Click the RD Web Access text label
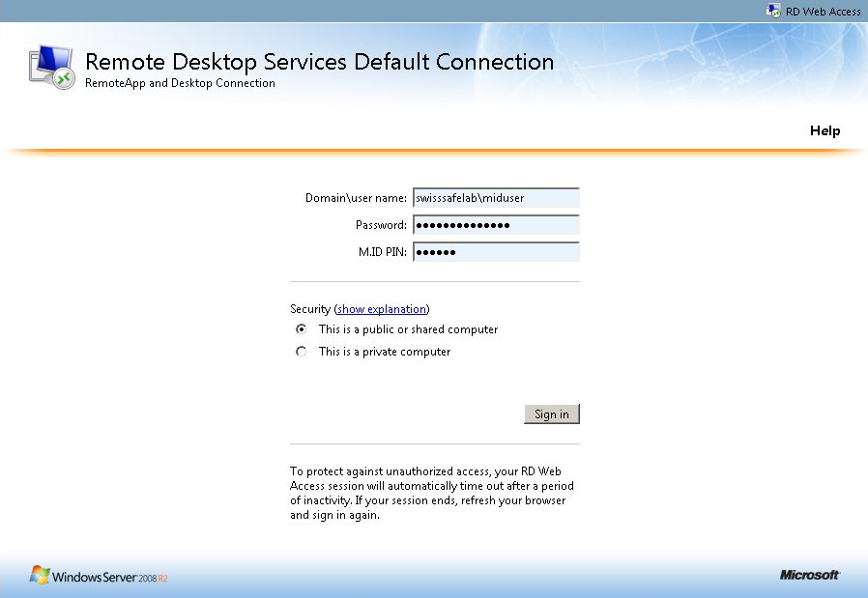Image resolution: width=868 pixels, height=598 pixels. click(824, 12)
